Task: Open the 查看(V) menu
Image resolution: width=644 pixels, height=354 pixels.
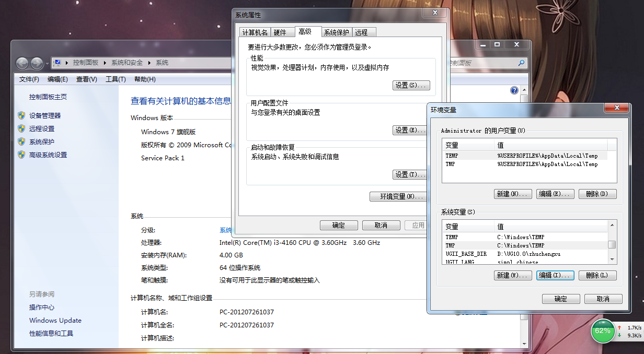Action: (87, 79)
